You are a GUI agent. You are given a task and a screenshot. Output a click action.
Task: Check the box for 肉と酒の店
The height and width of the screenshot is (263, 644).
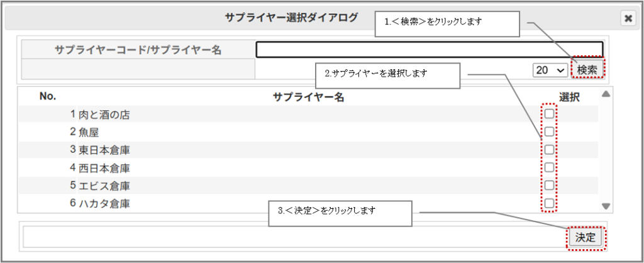549,114
